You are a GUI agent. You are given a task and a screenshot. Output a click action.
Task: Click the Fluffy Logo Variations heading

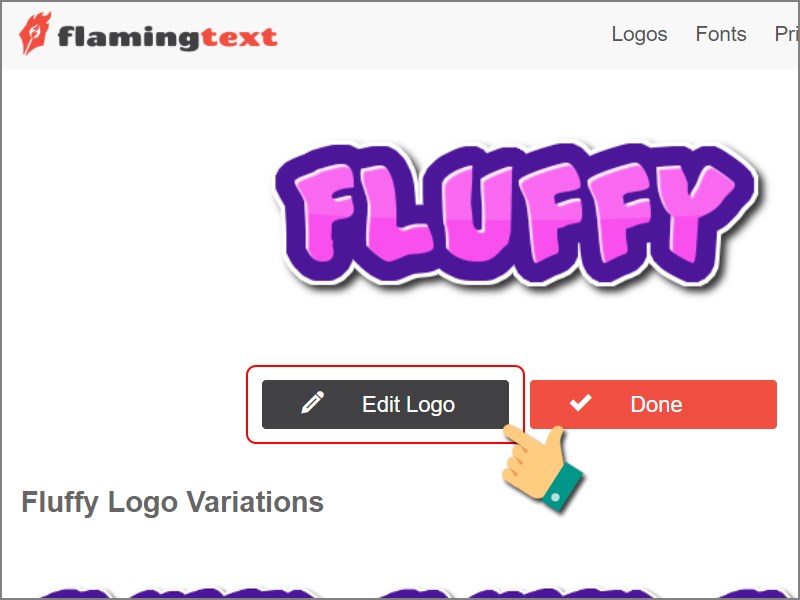click(x=172, y=502)
